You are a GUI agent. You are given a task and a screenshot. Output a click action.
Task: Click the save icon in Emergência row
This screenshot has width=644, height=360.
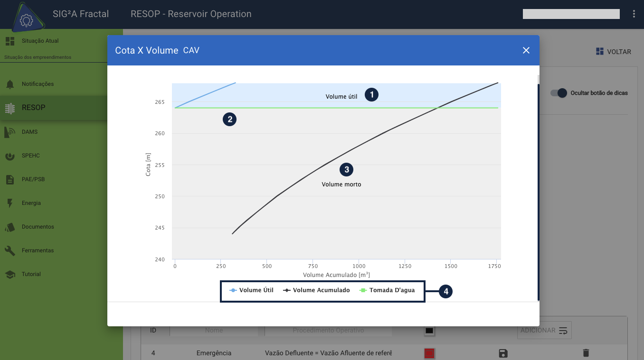pyautogui.click(x=503, y=353)
